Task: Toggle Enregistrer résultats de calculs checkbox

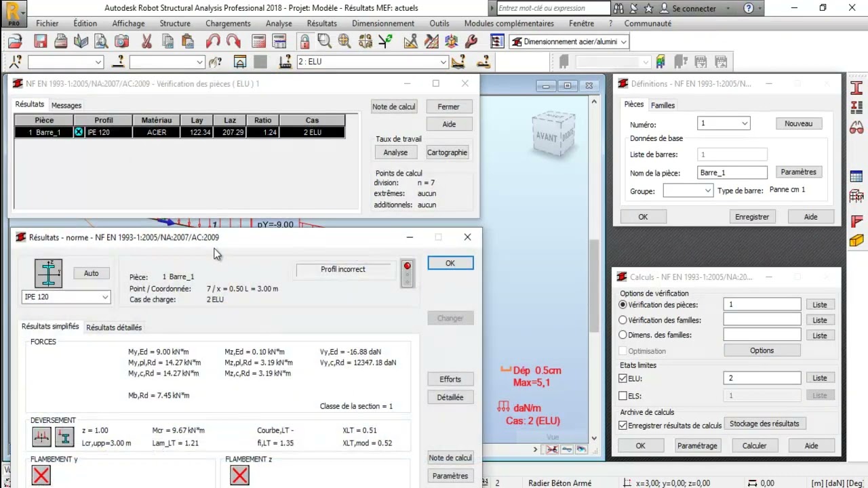Action: point(623,426)
